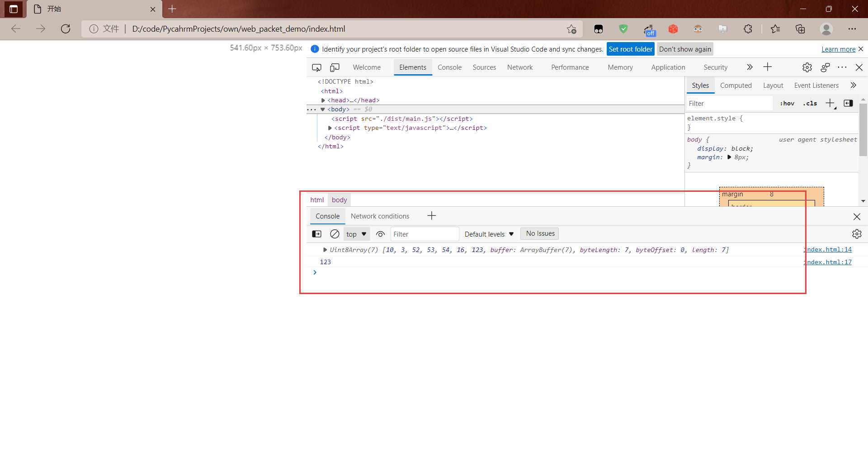This screenshot has width=868, height=466.
Task: Open browser Settings and more menu
Action: tap(852, 29)
